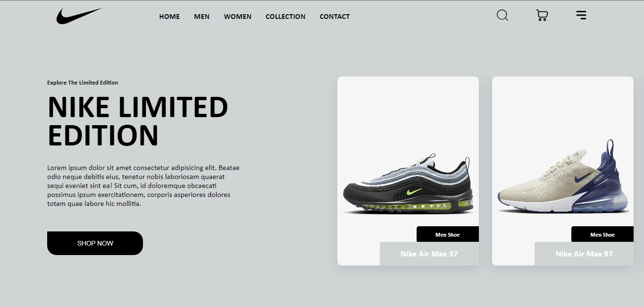Click the Explore The Limited Edition tagline
Screen dimensions: 644x307
(x=83, y=83)
